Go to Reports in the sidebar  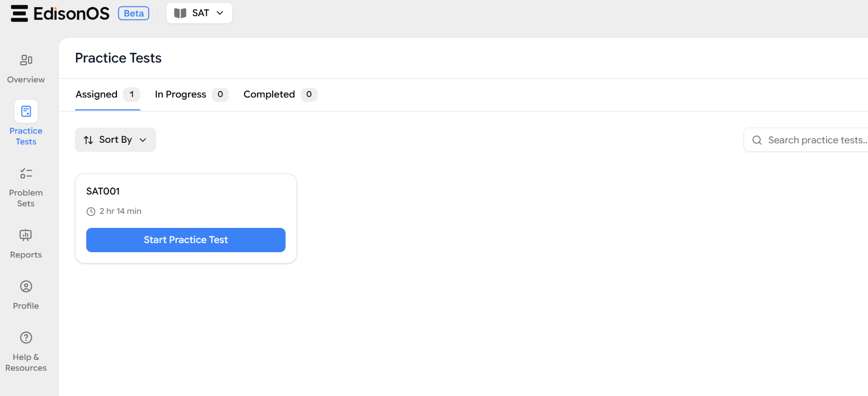pos(26,235)
